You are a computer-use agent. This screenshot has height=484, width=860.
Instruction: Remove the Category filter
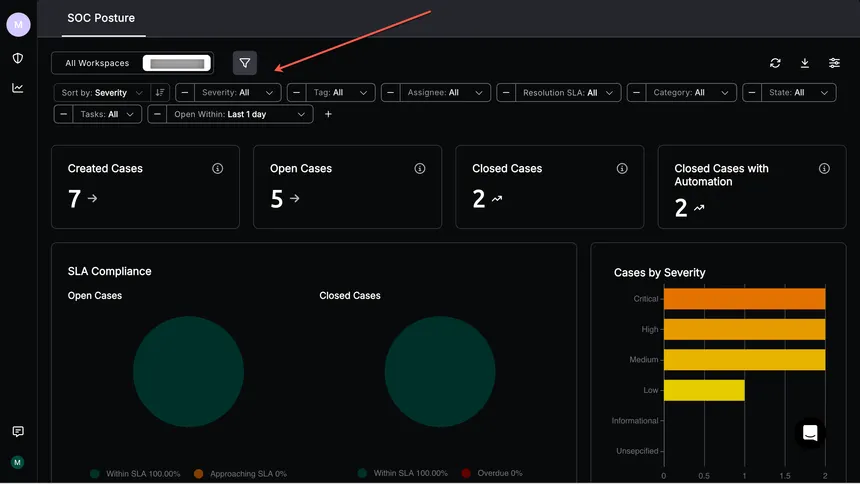pos(636,93)
